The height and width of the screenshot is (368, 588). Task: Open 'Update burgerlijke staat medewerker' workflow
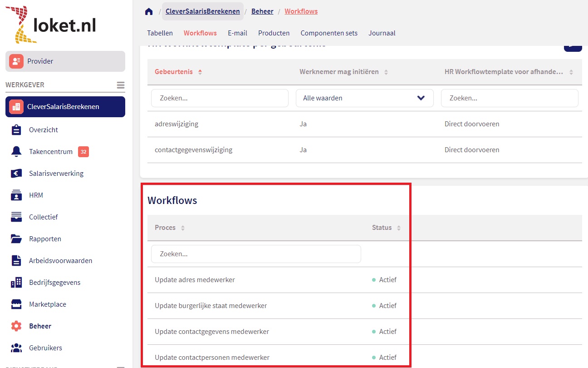211,306
